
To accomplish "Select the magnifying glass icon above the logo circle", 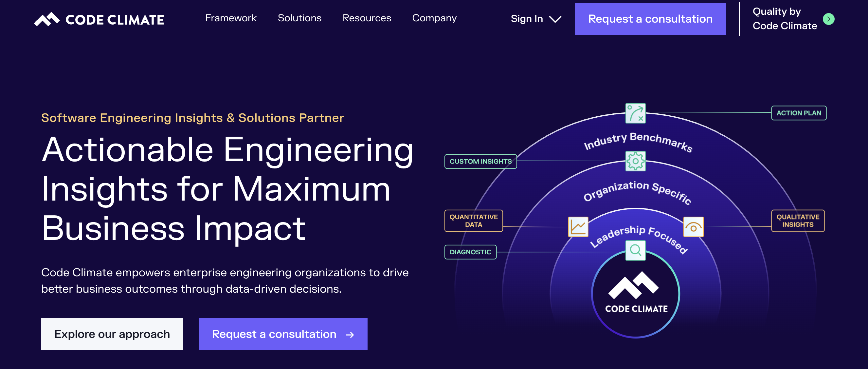I will coord(636,250).
